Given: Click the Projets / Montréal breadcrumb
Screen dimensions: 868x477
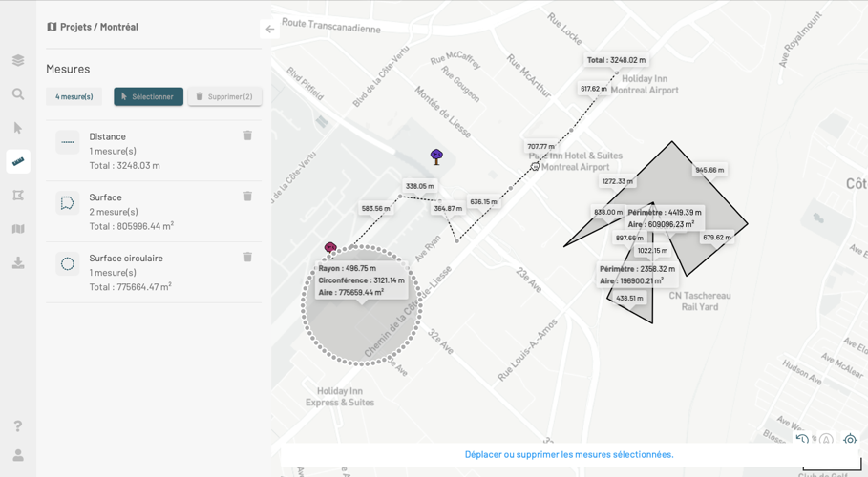Looking at the screenshot, I should 93,27.
